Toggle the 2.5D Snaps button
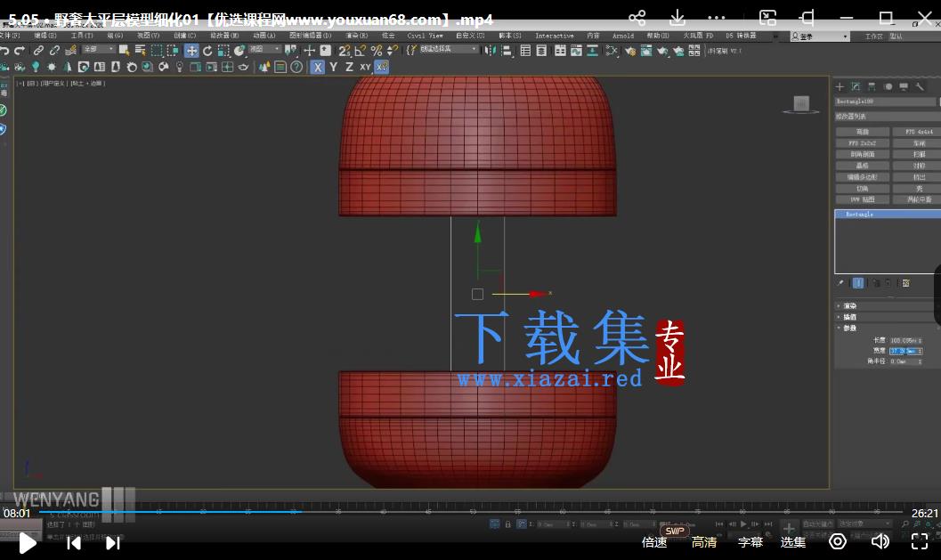Screen dimensions: 941x560 [x=344, y=51]
